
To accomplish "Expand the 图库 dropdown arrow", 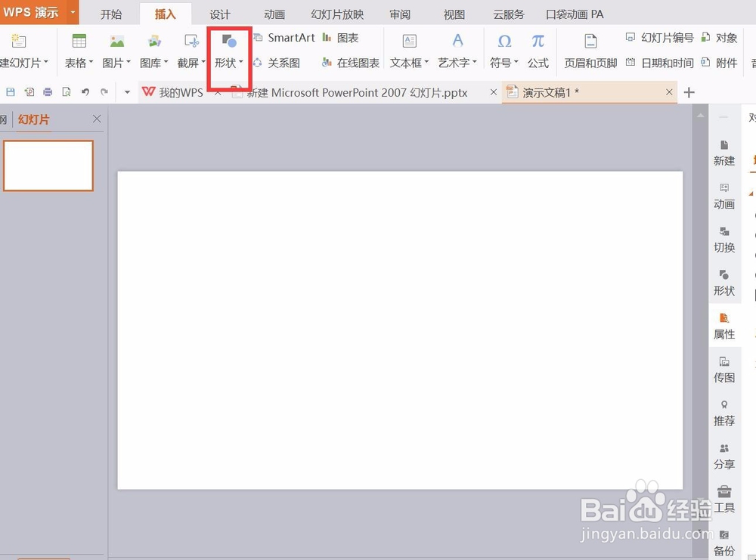I will [x=166, y=62].
